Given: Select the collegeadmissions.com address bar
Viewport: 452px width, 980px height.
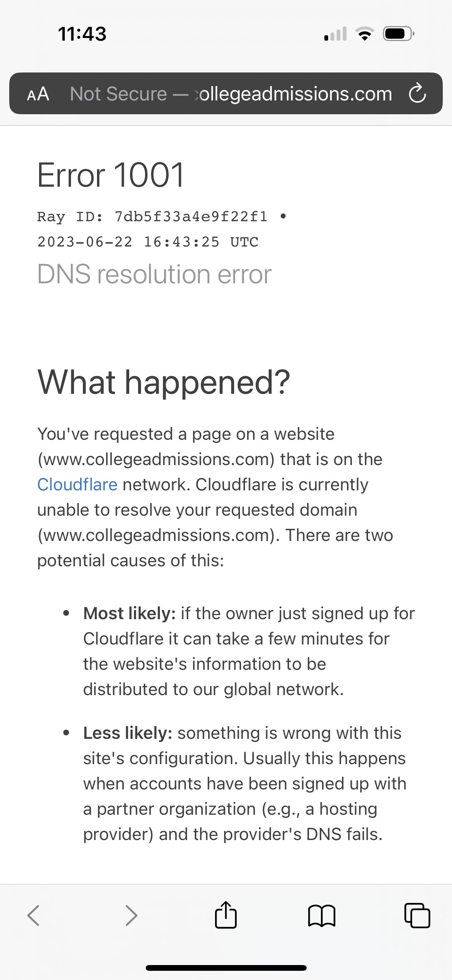Looking at the screenshot, I should click(293, 94).
